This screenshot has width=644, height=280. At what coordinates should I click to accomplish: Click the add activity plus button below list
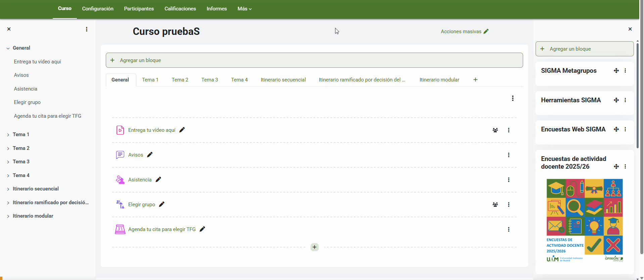314,247
